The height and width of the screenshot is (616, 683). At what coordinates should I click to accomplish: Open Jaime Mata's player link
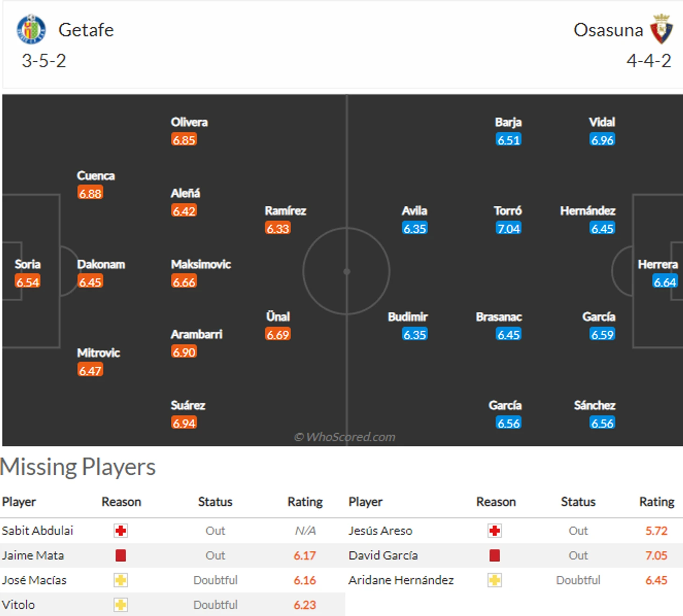pyautogui.click(x=33, y=555)
